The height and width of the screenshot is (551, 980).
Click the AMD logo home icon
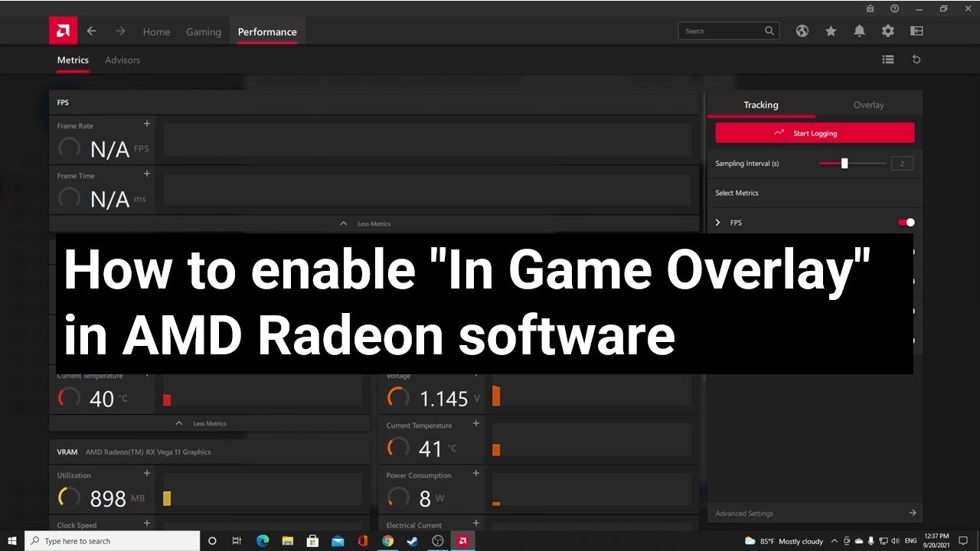tap(63, 31)
